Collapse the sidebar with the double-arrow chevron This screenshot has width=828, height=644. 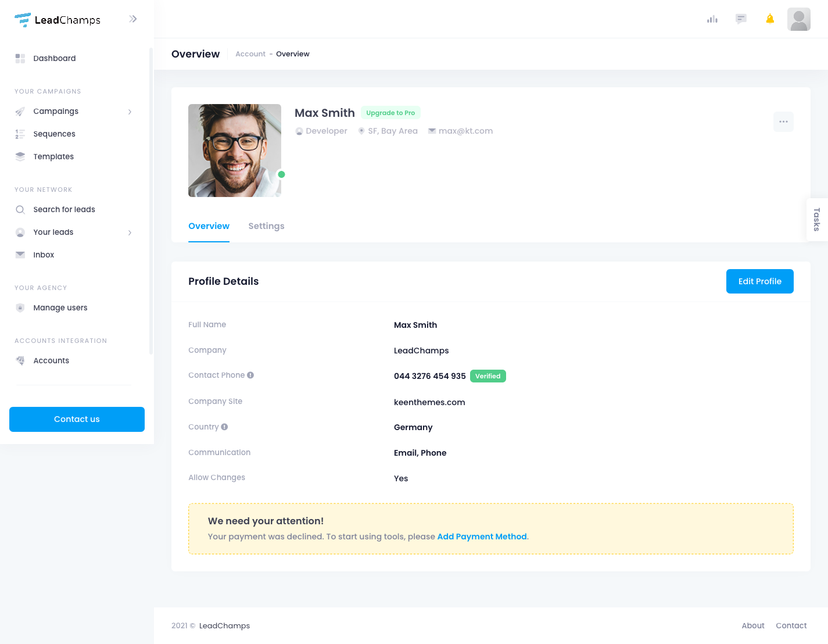[x=133, y=19]
